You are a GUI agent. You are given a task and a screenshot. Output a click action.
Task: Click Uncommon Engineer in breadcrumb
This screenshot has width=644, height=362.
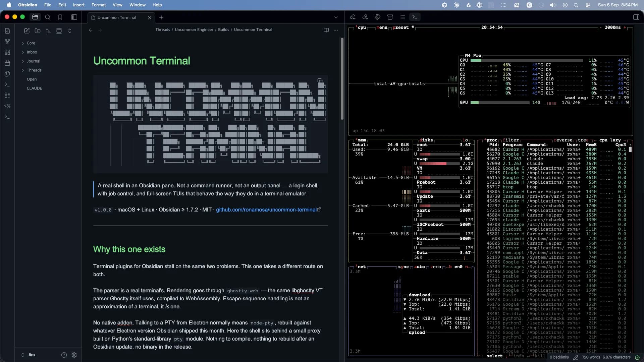pyautogui.click(x=194, y=30)
